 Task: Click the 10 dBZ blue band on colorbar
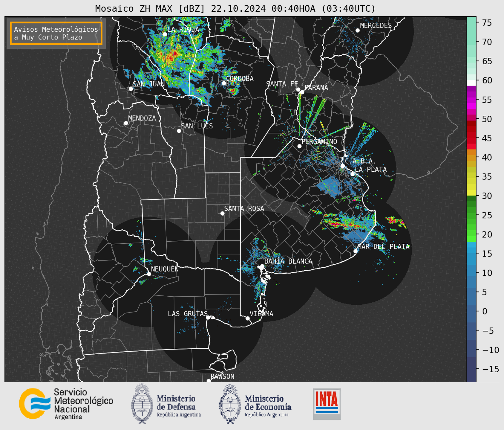(471, 273)
